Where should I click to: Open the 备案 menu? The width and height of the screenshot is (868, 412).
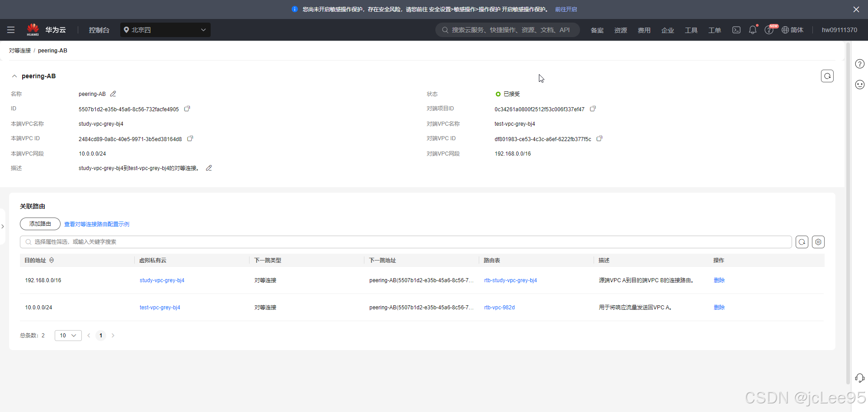(597, 30)
